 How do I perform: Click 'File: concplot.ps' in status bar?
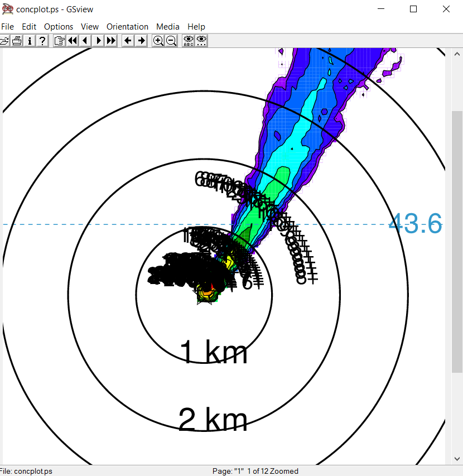(26, 471)
